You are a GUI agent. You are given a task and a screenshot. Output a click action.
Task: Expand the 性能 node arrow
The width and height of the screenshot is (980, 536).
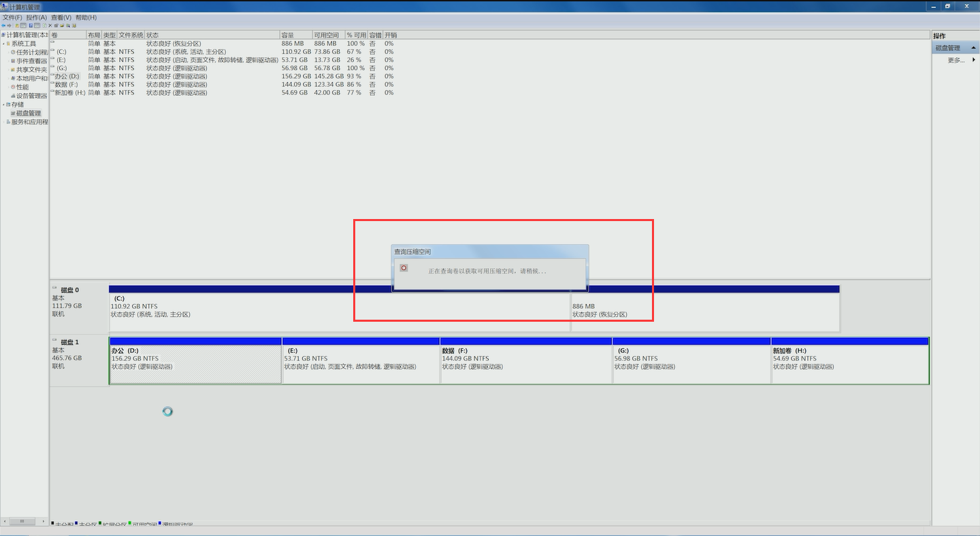tap(7, 87)
